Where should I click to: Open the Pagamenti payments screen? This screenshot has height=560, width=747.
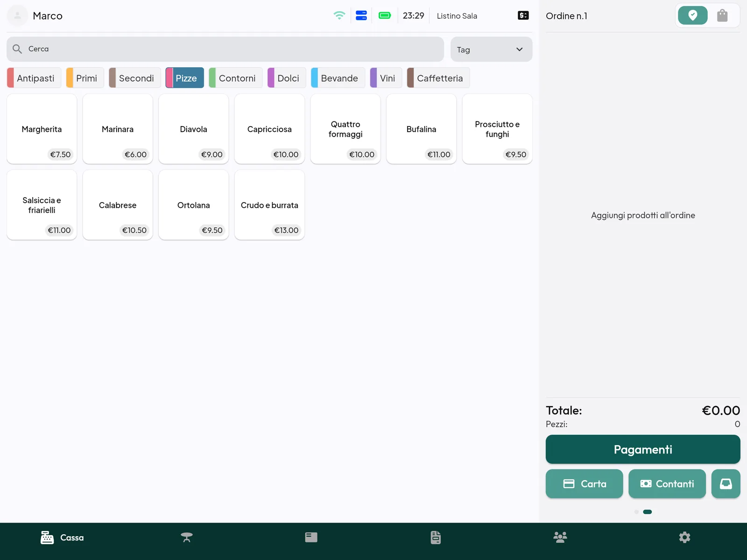click(x=643, y=449)
